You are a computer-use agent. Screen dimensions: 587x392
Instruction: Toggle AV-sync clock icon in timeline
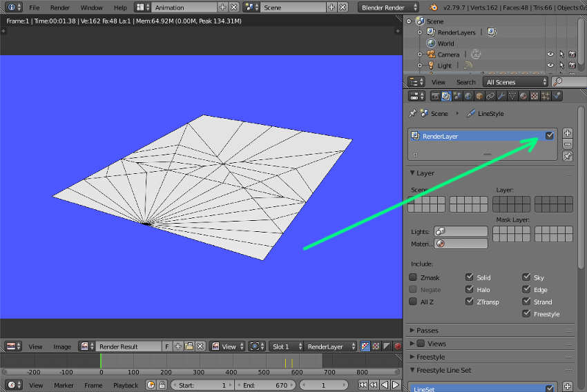pyautogui.click(x=151, y=385)
